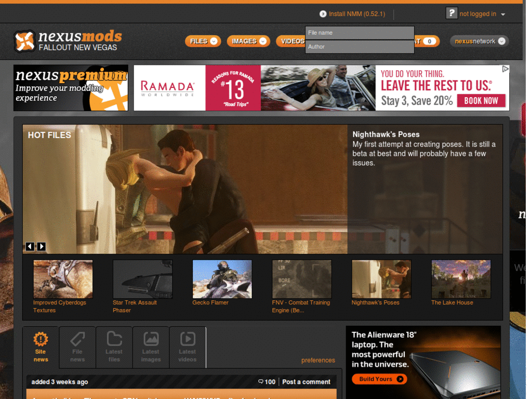
Task: Click The Lake House link text
Action: [x=452, y=302]
